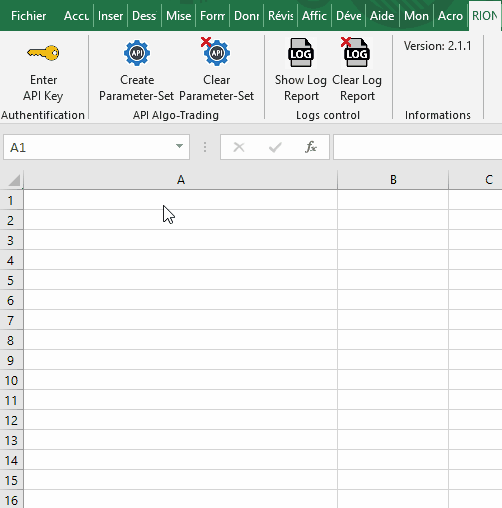Click the API Algo-Trading group label

pyautogui.click(x=176, y=115)
